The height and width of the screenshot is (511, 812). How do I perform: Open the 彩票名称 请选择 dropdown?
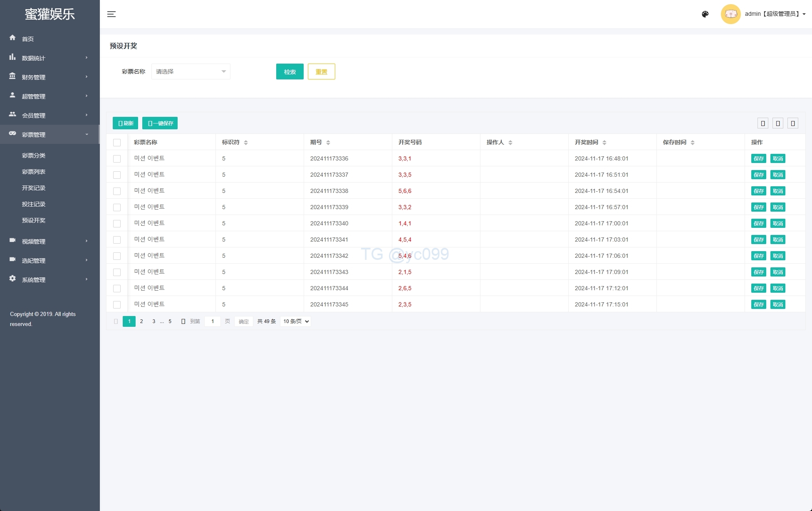pyautogui.click(x=191, y=72)
